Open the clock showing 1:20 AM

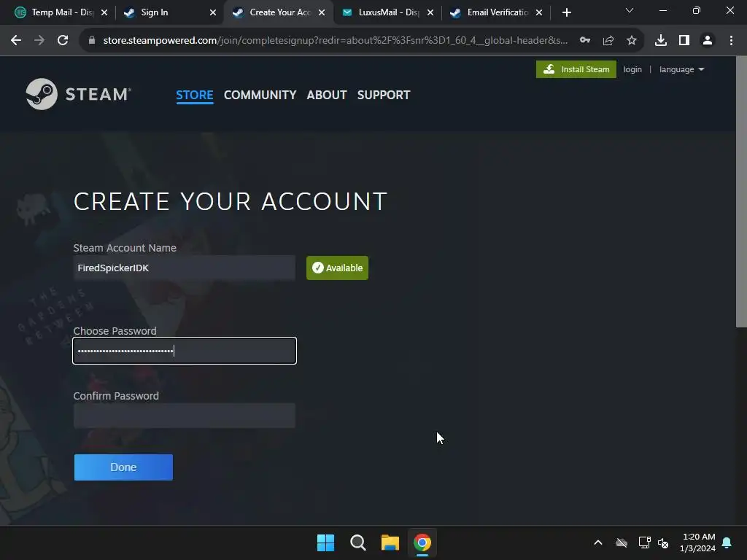[698, 542]
